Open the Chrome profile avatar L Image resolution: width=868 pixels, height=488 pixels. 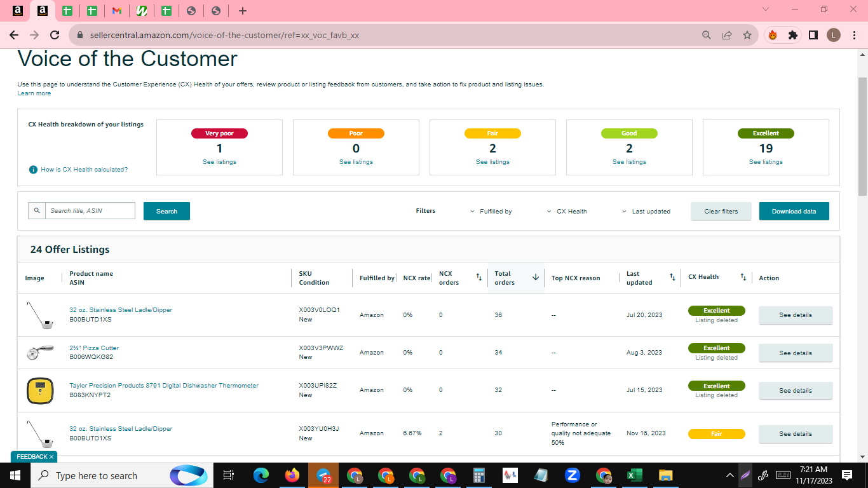pos(834,36)
